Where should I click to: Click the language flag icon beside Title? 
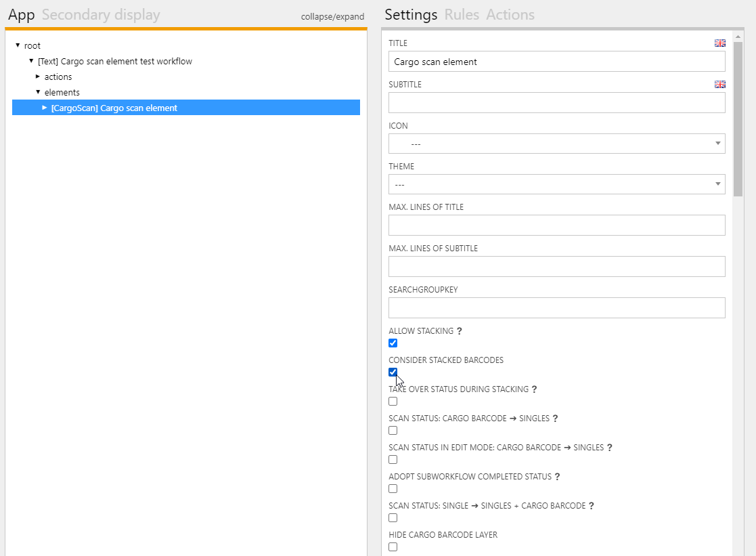[x=719, y=43]
